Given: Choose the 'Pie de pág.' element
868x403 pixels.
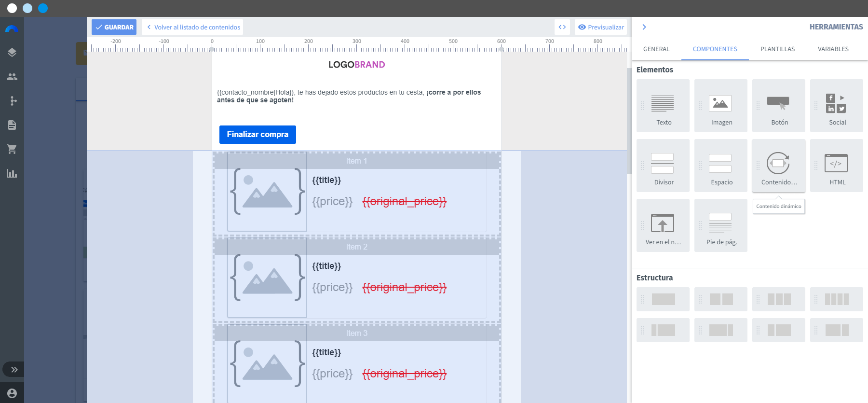Looking at the screenshot, I should point(721,225).
